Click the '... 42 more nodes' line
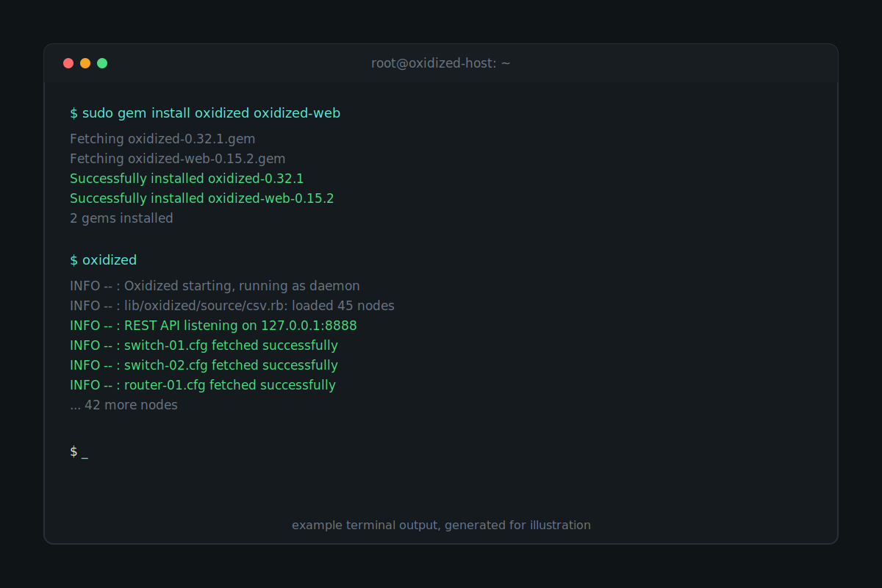 tap(123, 405)
